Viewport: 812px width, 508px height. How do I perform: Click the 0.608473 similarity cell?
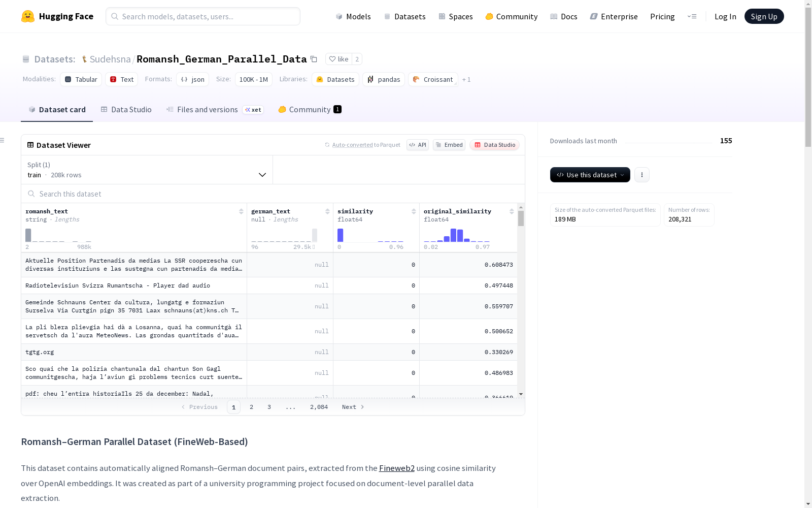[468, 265]
